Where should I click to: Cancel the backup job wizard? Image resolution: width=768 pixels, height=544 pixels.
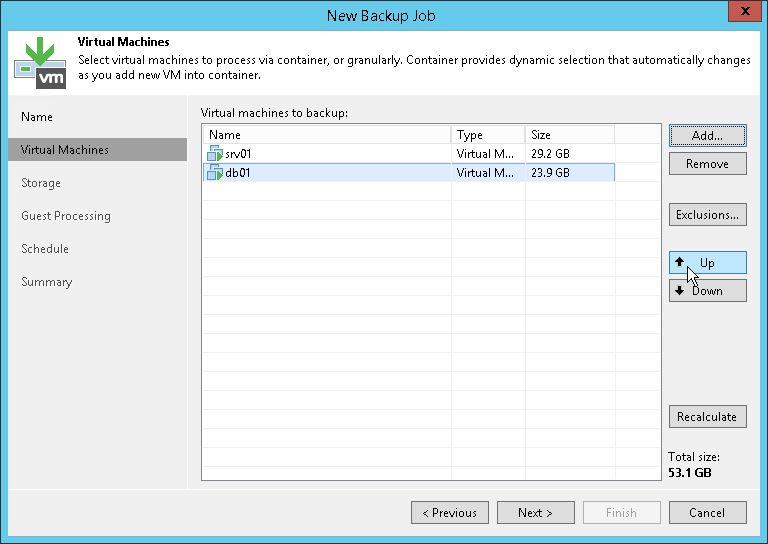pyautogui.click(x=707, y=513)
